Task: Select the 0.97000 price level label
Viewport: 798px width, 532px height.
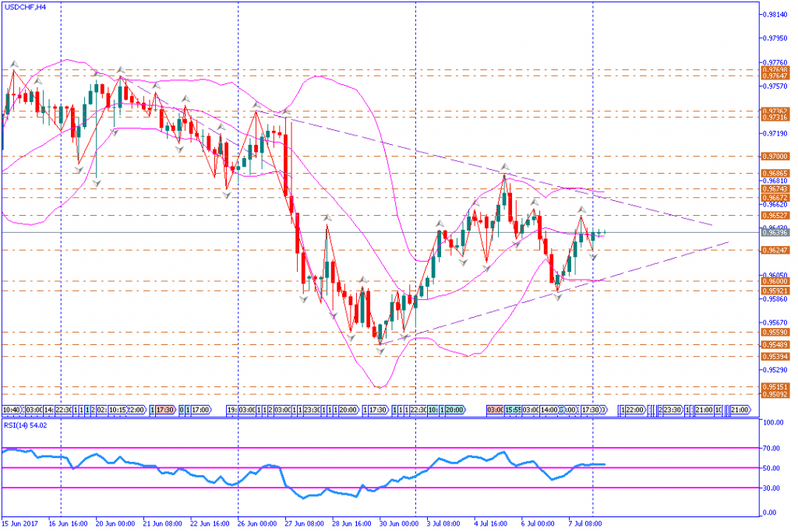Action: tap(775, 156)
